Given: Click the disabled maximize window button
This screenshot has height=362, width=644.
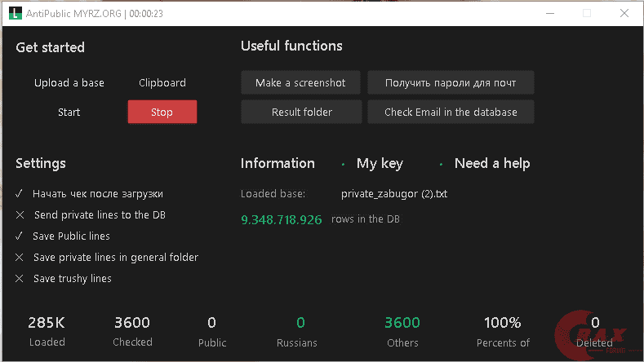Looking at the screenshot, I should (x=587, y=13).
